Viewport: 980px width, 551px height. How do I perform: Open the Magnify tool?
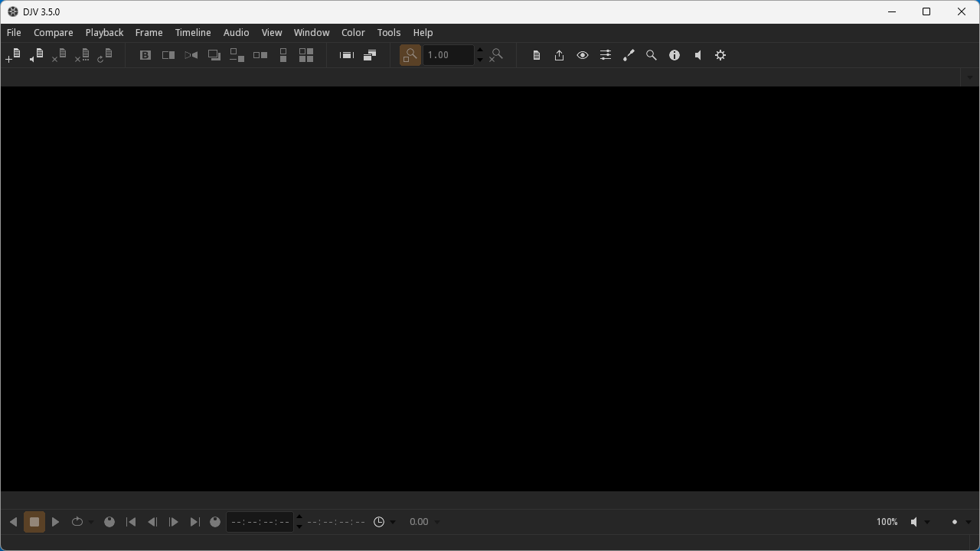(652, 55)
